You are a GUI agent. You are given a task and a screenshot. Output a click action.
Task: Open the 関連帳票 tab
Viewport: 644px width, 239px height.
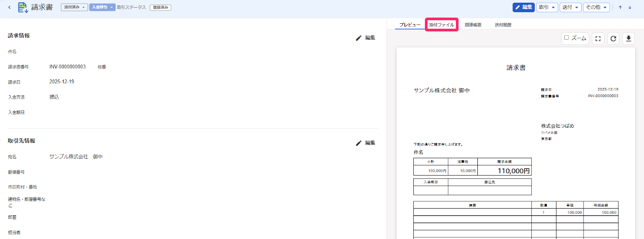[x=473, y=25]
